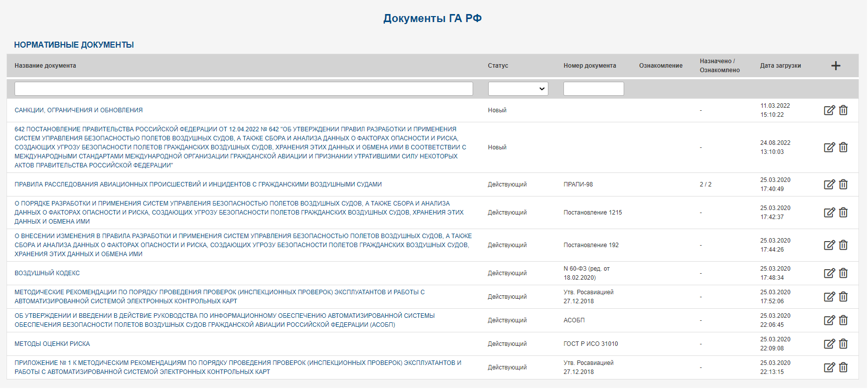
Task: Click the АСОБП document number cell
Action: tap(574, 320)
